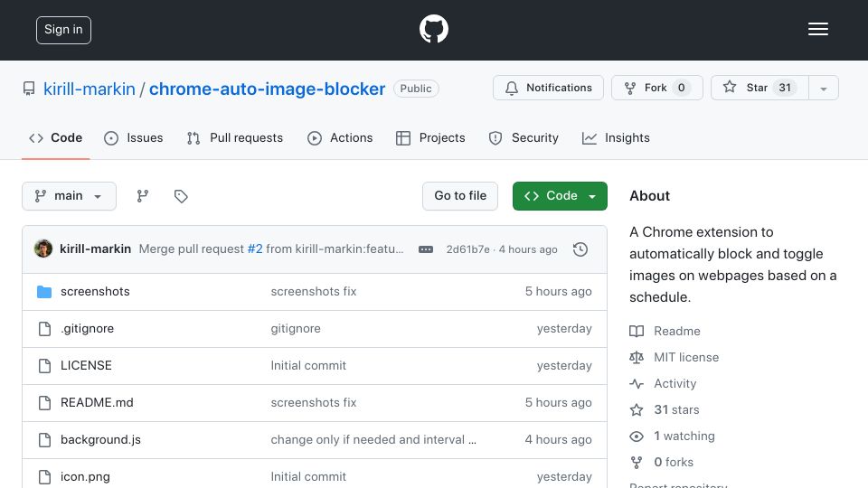Open the .gitignore file
This screenshot has height=488, width=868.
88,329
